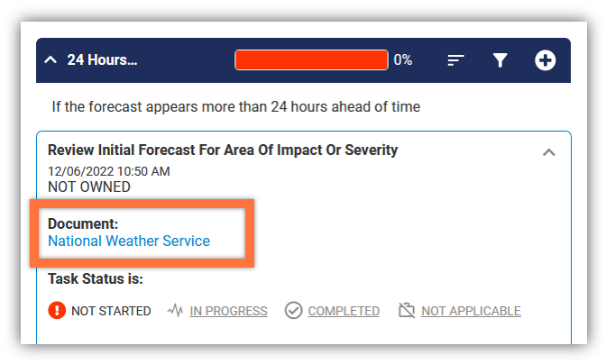Image resolution: width=606 pixels, height=364 pixels.
Task: Click the Not Applicable crossed-briefcase icon
Action: pos(407,310)
